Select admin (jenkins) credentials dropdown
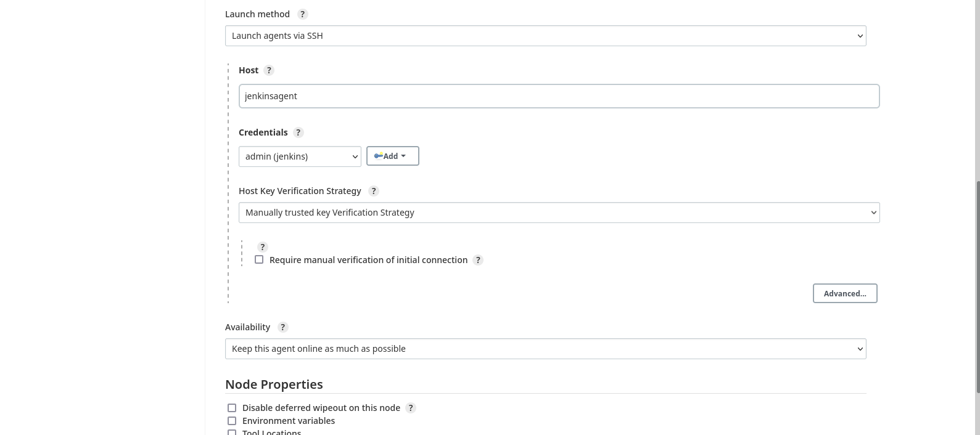This screenshot has height=435, width=980. (x=300, y=156)
